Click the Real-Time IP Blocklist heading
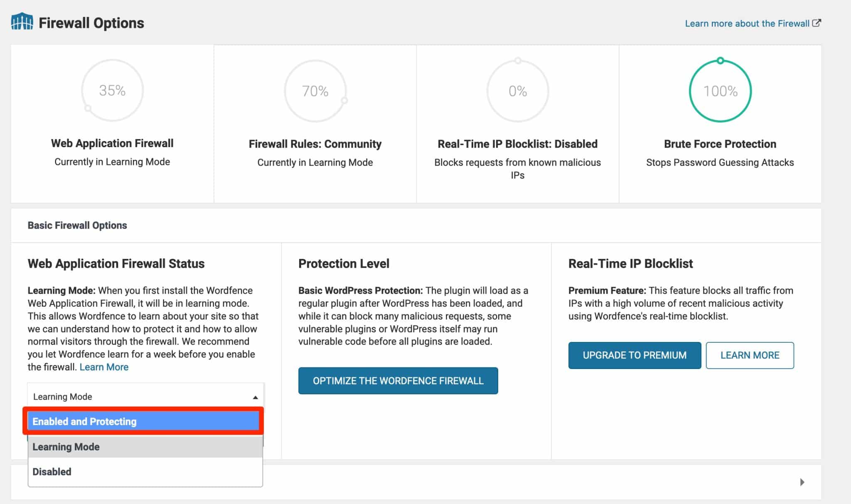 pos(630,263)
